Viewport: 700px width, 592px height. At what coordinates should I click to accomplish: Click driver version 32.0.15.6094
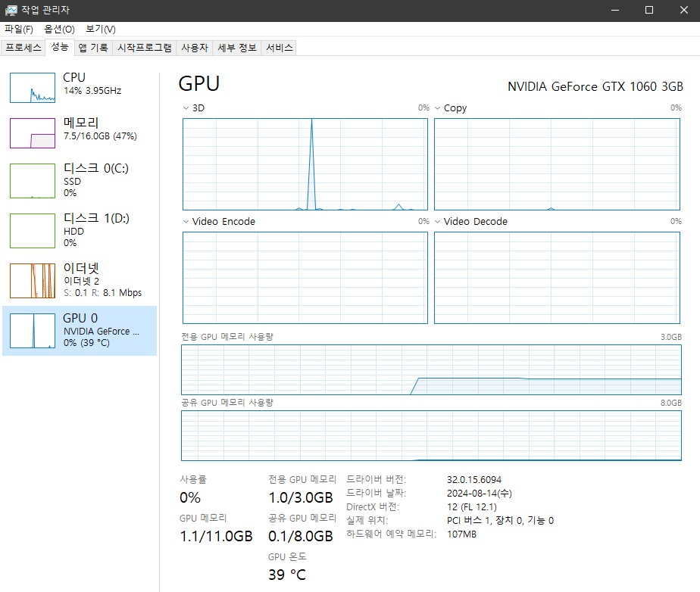474,479
